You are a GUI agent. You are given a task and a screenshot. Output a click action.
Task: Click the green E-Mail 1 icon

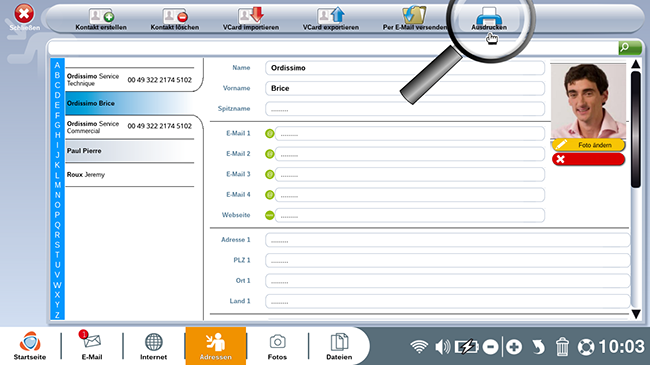[269, 134]
